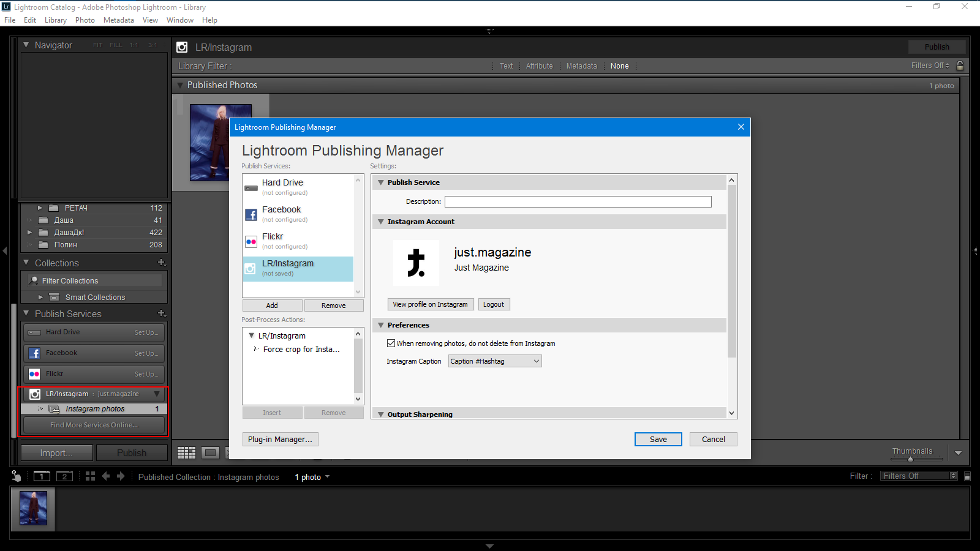Expand the ДашаДк! folder
The image size is (980, 551).
29,233
